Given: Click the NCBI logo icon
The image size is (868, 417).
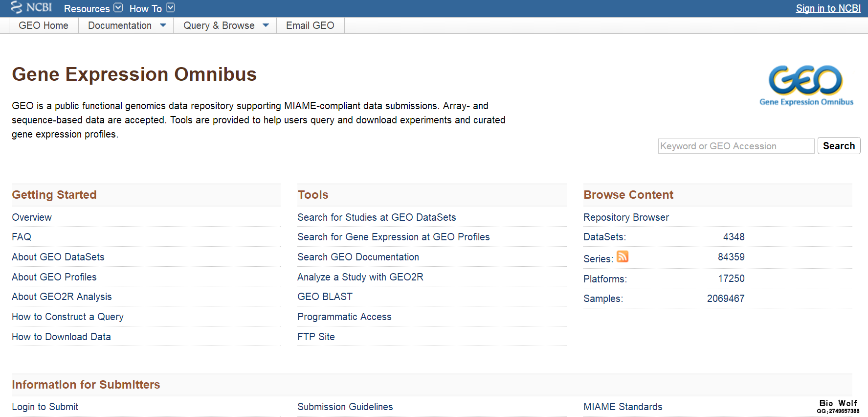Looking at the screenshot, I should [x=31, y=7].
